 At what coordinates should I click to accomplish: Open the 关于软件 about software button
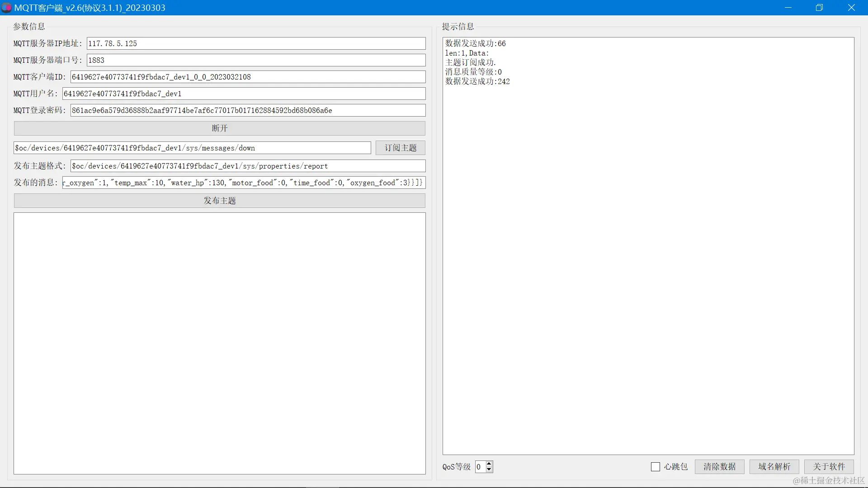(x=829, y=467)
